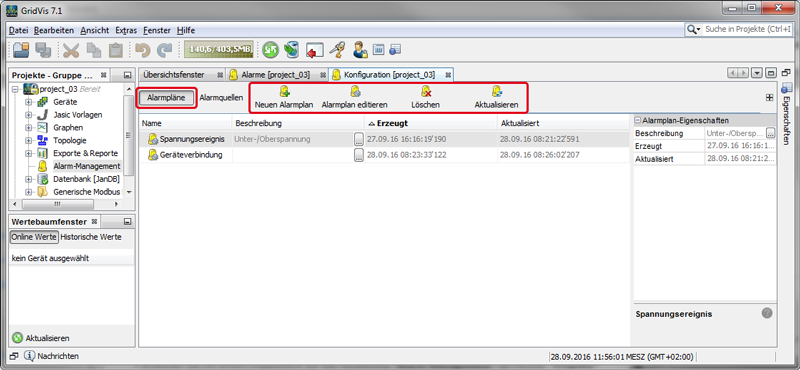Open the Nachrichten info icon in status bar
Screen dimensions: 800x370
(29, 356)
